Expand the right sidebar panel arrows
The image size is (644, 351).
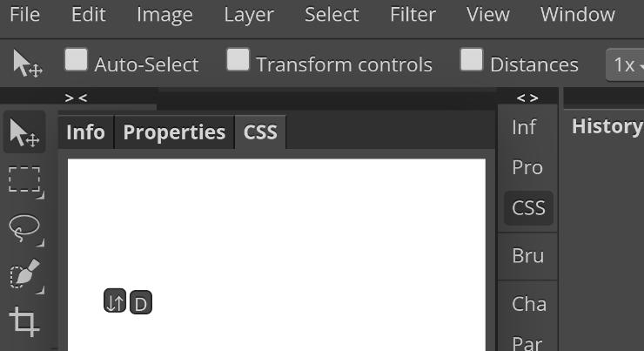527,98
